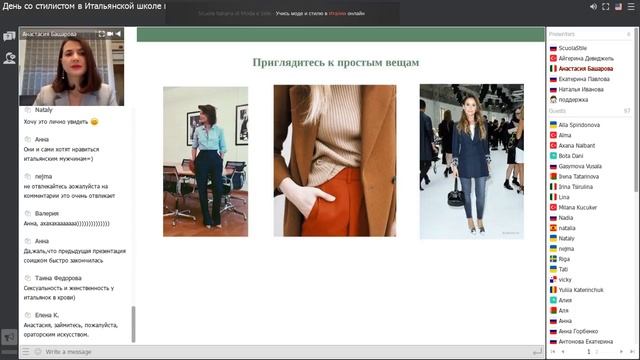Click the reply icon next to Валерия

click(x=28, y=213)
